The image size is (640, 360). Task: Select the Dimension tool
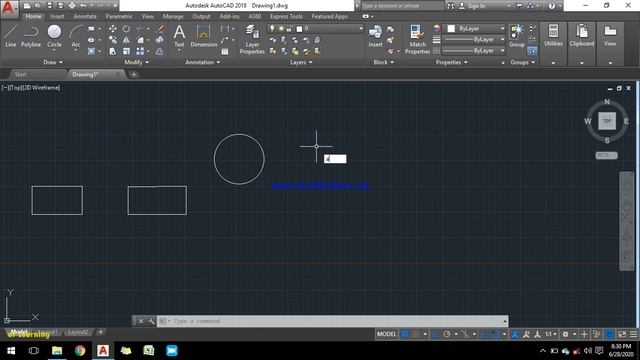point(203,36)
